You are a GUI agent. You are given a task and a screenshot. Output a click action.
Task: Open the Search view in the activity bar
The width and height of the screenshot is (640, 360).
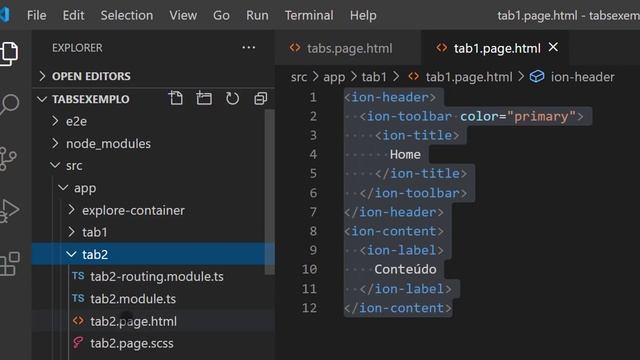point(9,105)
